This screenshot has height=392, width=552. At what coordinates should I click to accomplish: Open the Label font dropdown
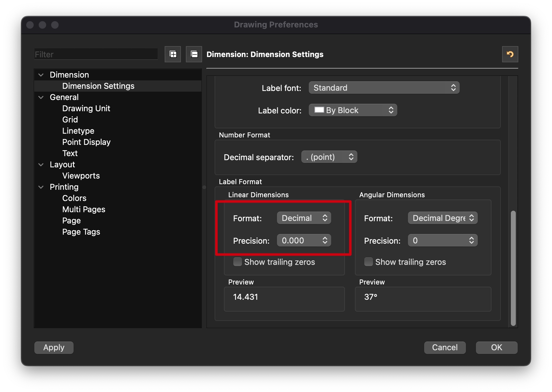point(384,88)
